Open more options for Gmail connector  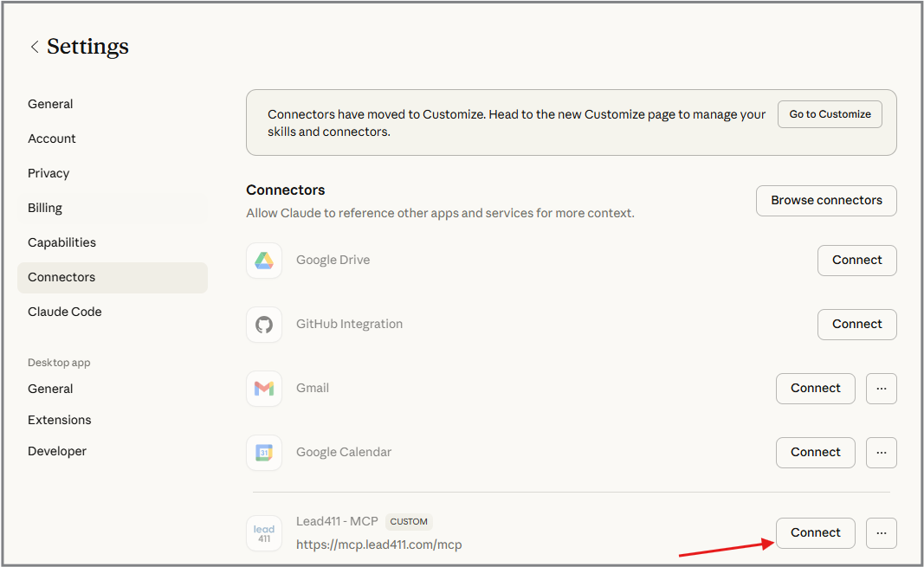click(881, 389)
